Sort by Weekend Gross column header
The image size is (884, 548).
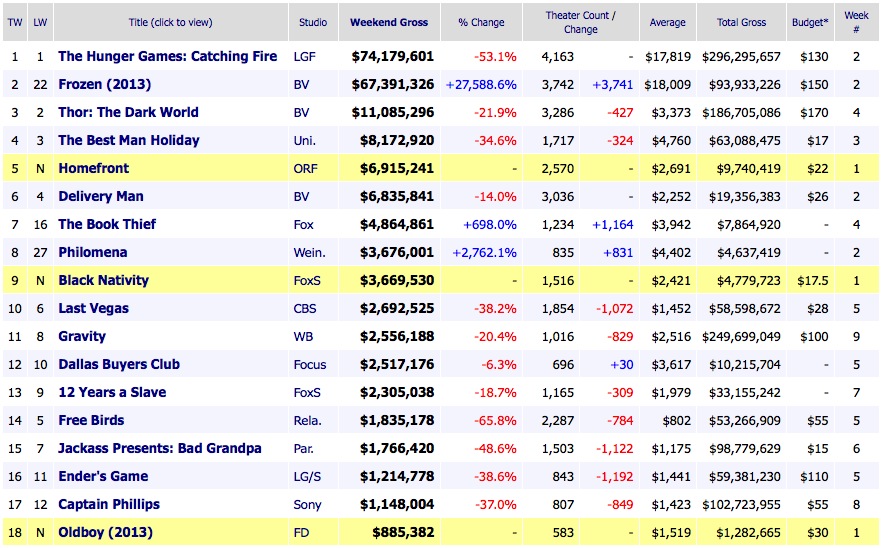tap(391, 22)
